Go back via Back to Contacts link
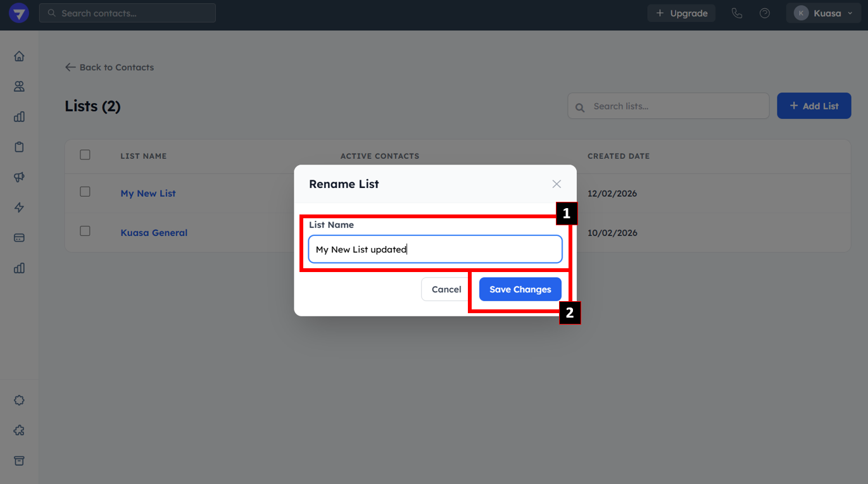This screenshot has height=484, width=868. tap(110, 67)
